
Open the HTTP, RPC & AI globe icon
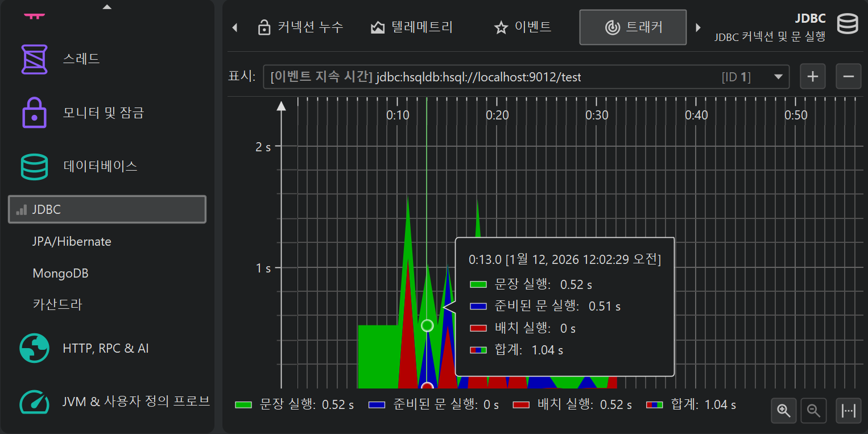click(35, 348)
